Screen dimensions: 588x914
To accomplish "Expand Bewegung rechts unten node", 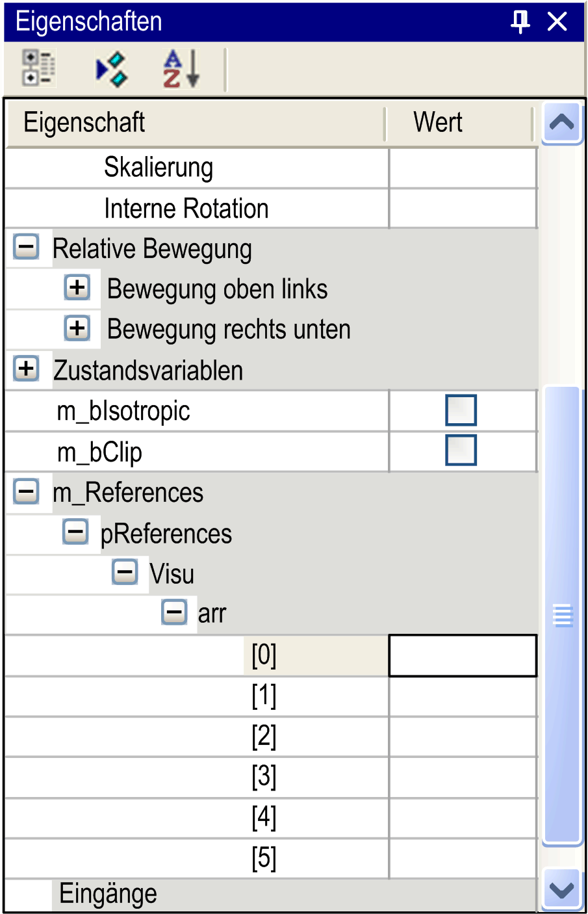I will (x=77, y=328).
